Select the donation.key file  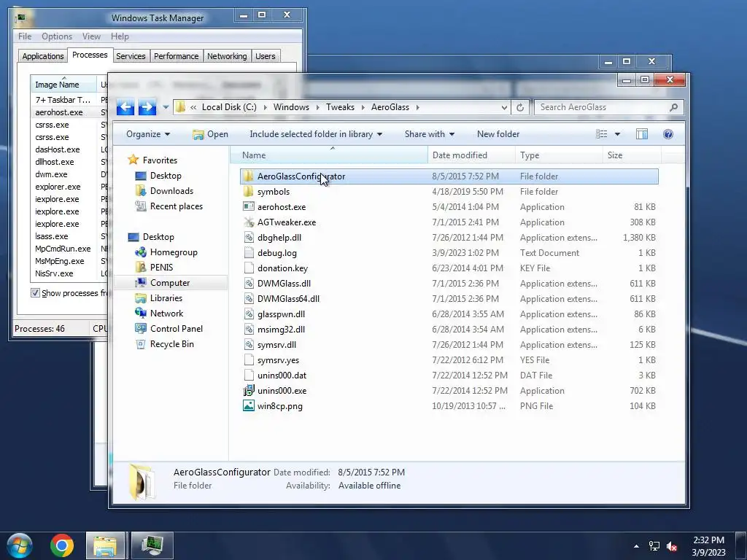point(449,268)
